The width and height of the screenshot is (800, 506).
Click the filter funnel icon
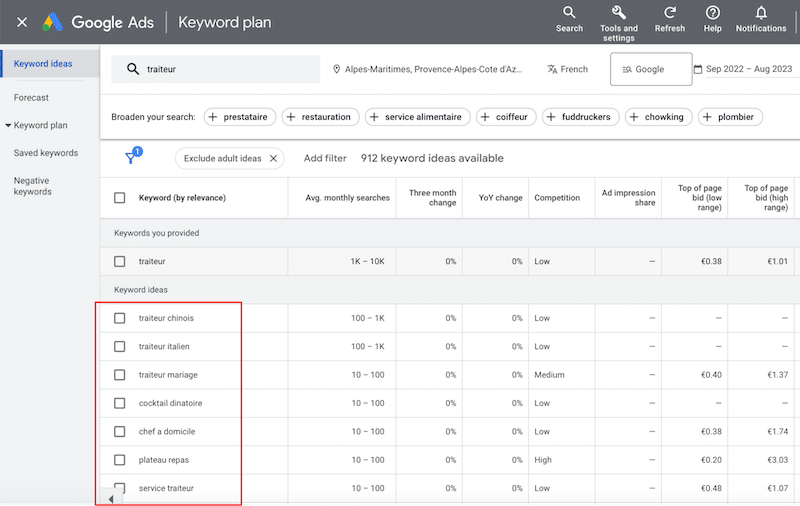click(x=131, y=158)
